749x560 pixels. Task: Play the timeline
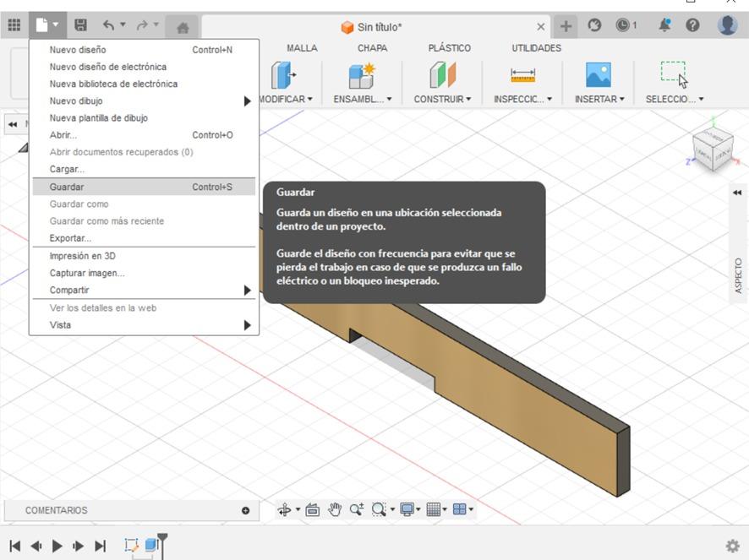click(57, 546)
